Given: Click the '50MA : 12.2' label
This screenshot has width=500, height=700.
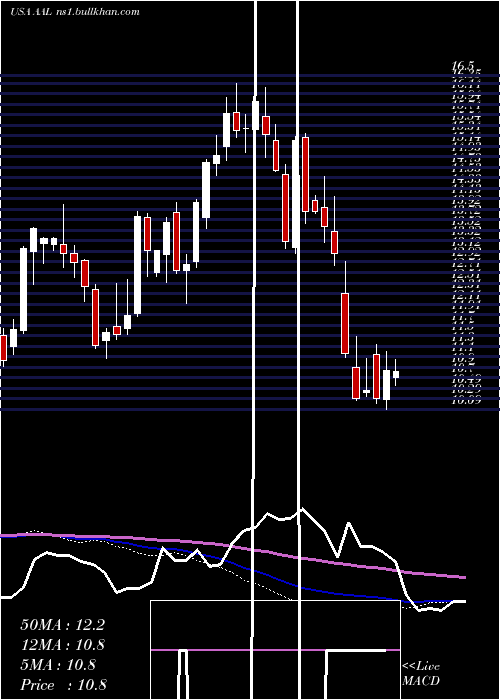Looking at the screenshot, I should click(62, 625).
